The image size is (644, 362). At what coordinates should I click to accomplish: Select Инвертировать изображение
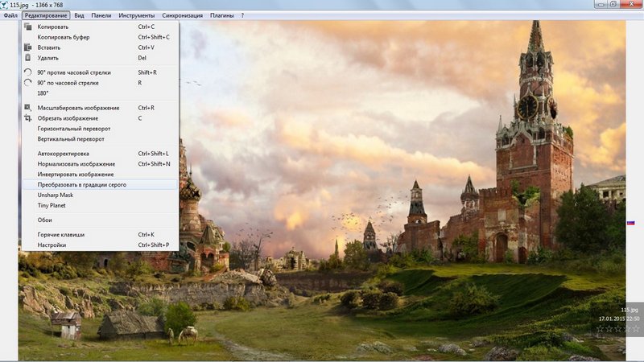click(x=100, y=174)
